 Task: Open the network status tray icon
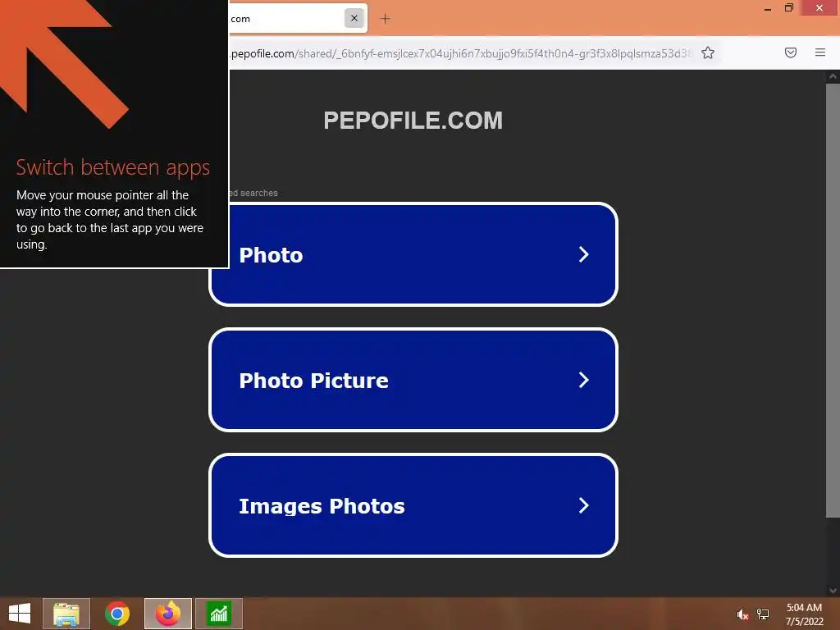coord(763,614)
